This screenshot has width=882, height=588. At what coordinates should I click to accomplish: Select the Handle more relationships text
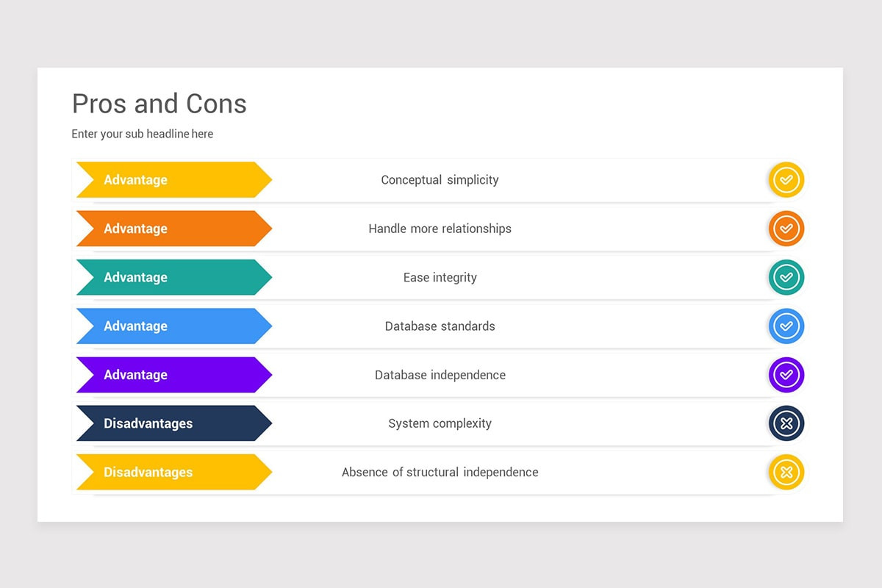tap(440, 229)
